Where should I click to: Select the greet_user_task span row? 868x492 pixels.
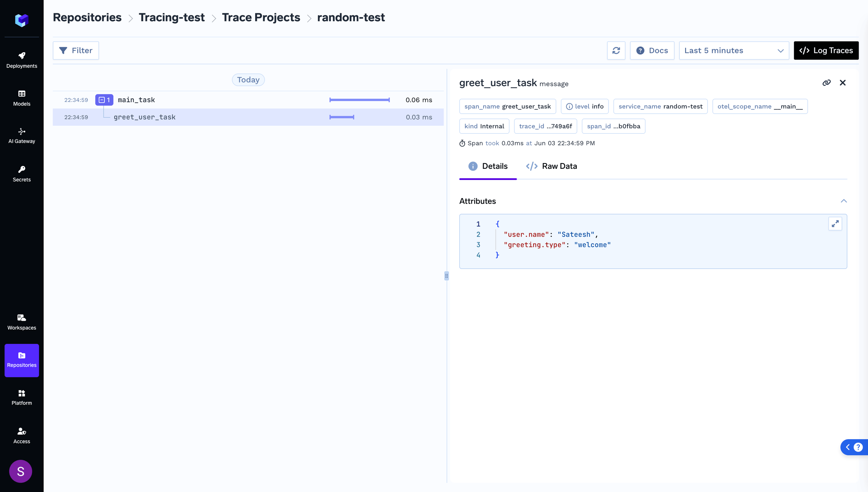click(x=248, y=117)
